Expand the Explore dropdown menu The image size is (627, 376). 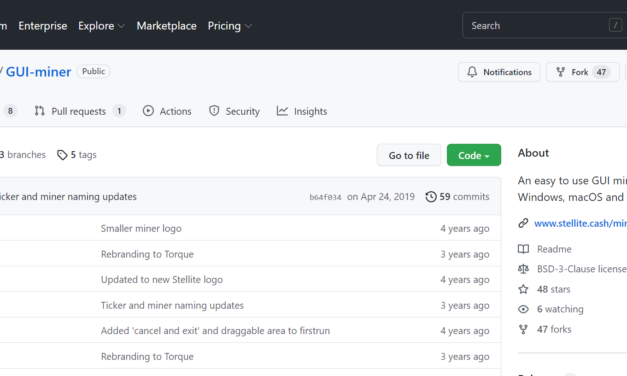[x=102, y=26]
